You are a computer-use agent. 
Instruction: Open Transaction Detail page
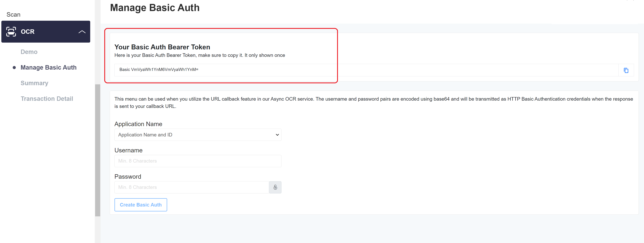[47, 99]
